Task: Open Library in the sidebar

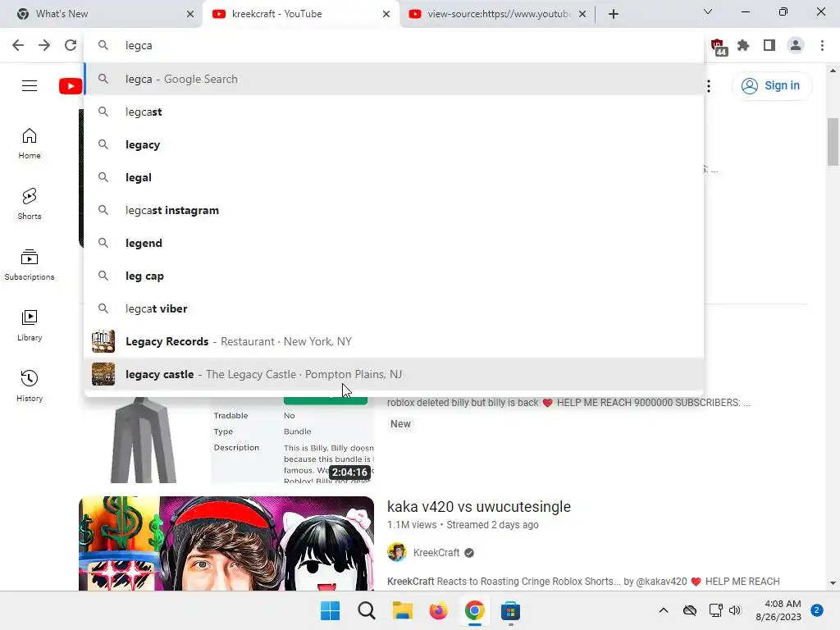Action: pyautogui.click(x=30, y=325)
